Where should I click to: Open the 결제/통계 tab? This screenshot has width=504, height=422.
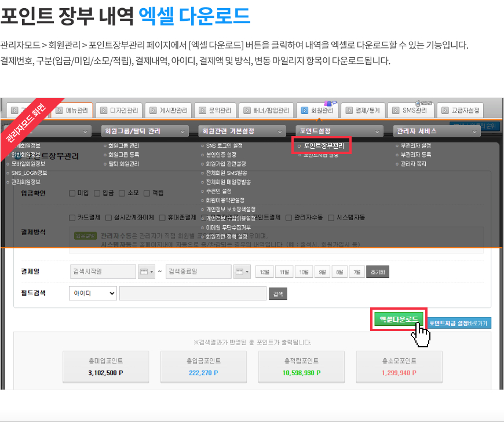[363, 111]
